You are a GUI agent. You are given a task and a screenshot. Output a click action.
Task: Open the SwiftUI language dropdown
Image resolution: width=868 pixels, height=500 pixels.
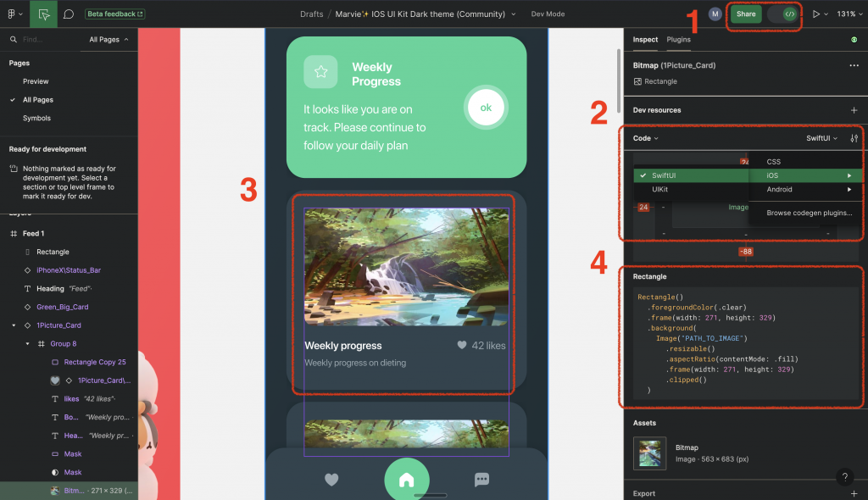[821, 138]
